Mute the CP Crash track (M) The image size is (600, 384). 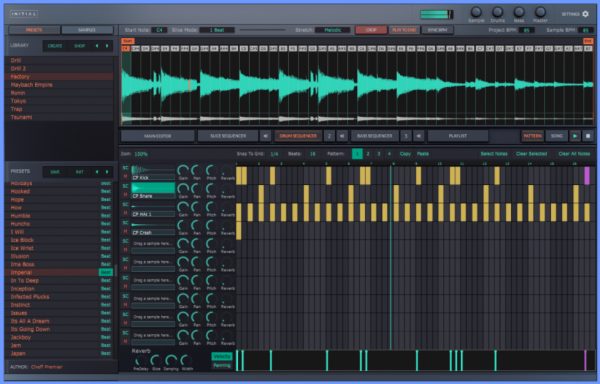pos(125,231)
